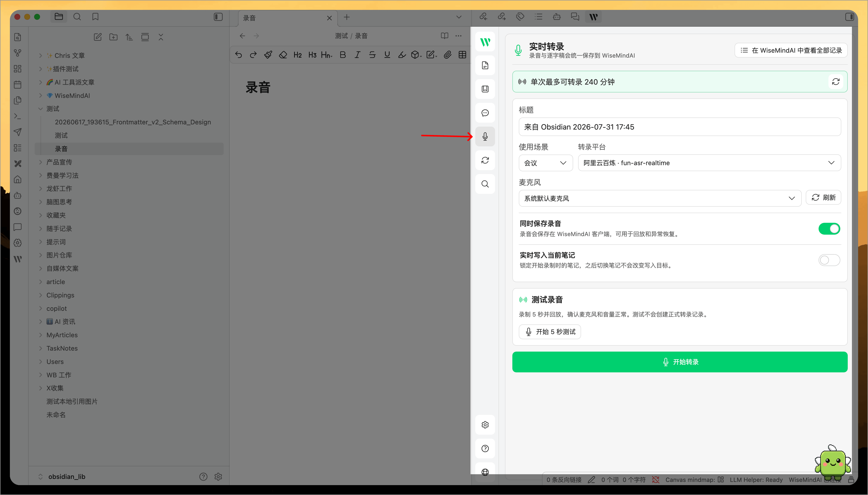The image size is (868, 495).
Task: Open WiseMindAI help question mark
Action: tap(485, 449)
